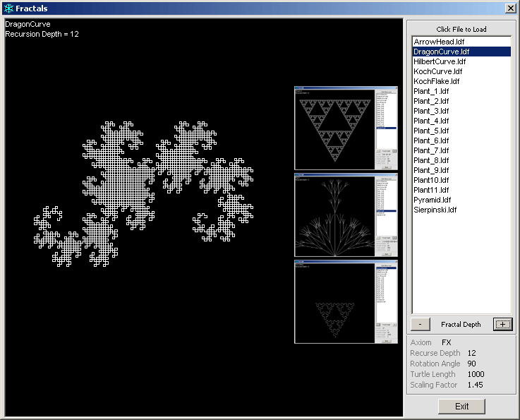Load ArrowHead.ldf from the file list
Viewport: 520px width, 420px height.
(x=438, y=42)
